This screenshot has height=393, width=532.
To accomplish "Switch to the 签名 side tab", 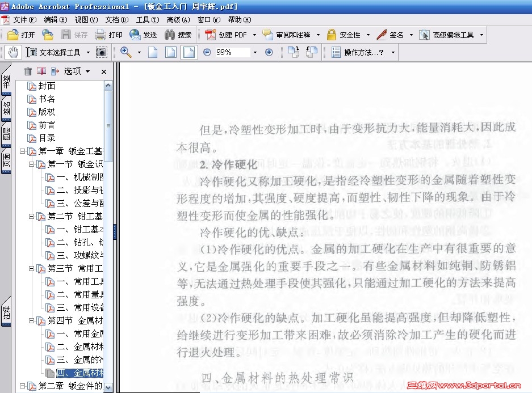I will (6, 109).
